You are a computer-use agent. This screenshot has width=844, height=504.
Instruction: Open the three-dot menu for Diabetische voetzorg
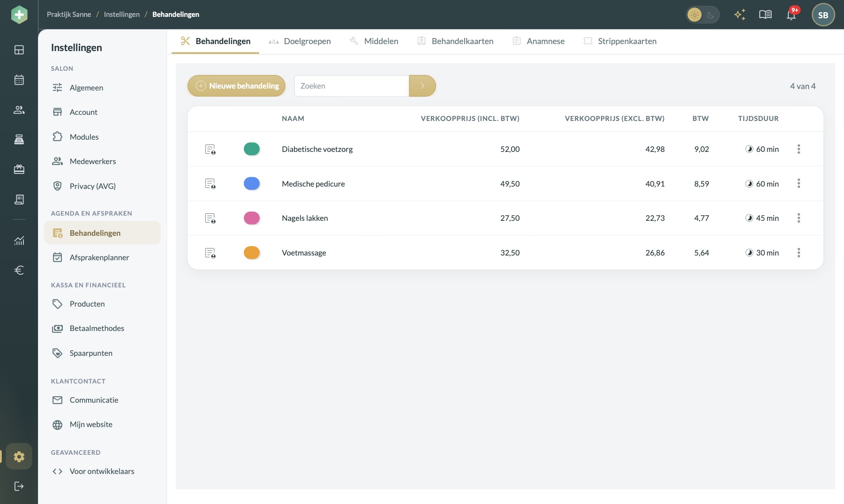[x=799, y=149]
